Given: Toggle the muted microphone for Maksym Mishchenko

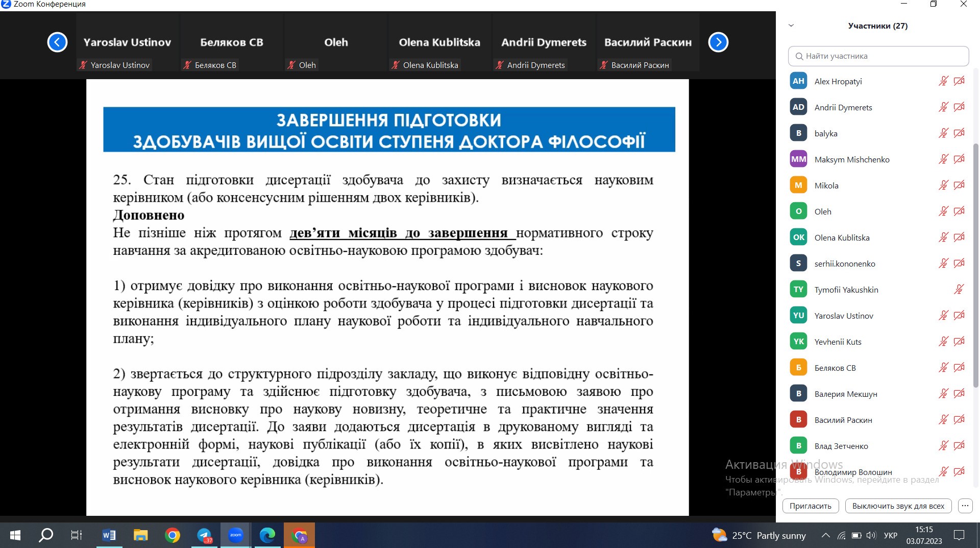Looking at the screenshot, I should (943, 159).
